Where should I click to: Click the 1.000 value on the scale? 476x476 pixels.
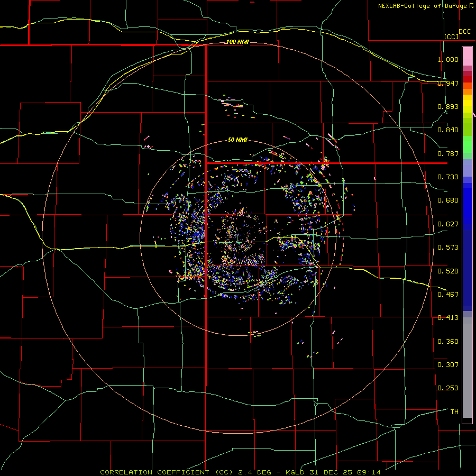coord(448,59)
